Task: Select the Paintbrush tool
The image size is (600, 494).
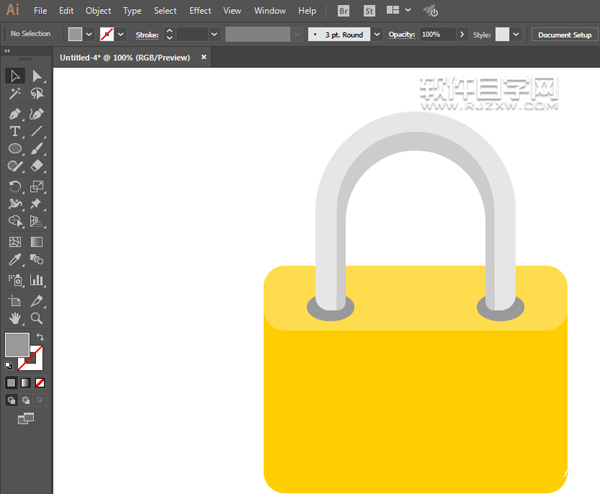Action: coord(37,148)
